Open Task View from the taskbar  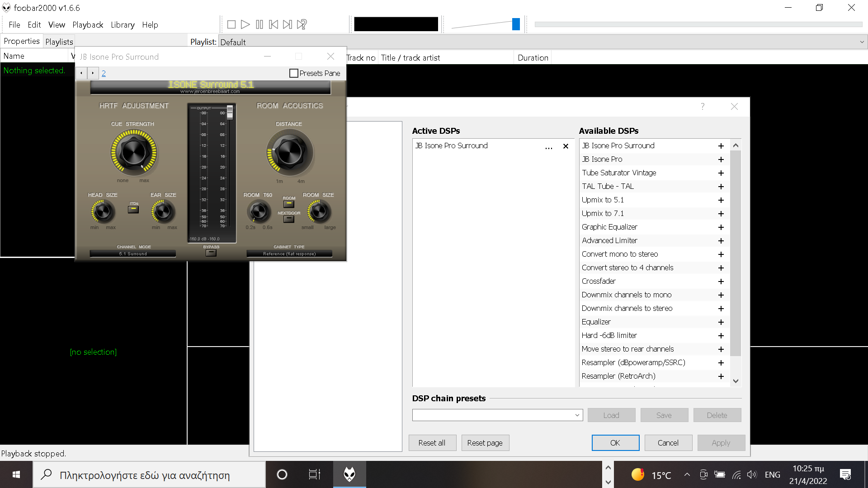pyautogui.click(x=314, y=474)
